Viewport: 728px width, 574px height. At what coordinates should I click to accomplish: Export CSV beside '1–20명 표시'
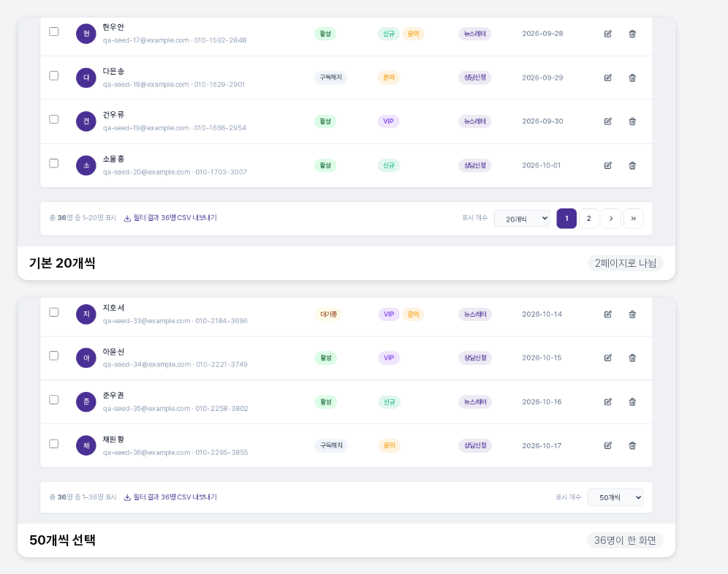170,218
